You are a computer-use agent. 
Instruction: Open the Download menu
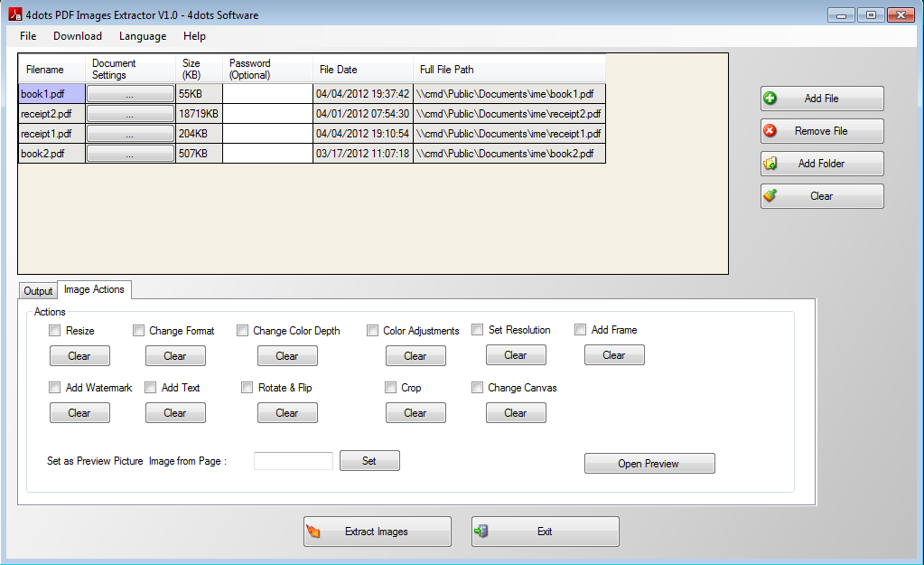pyautogui.click(x=77, y=36)
